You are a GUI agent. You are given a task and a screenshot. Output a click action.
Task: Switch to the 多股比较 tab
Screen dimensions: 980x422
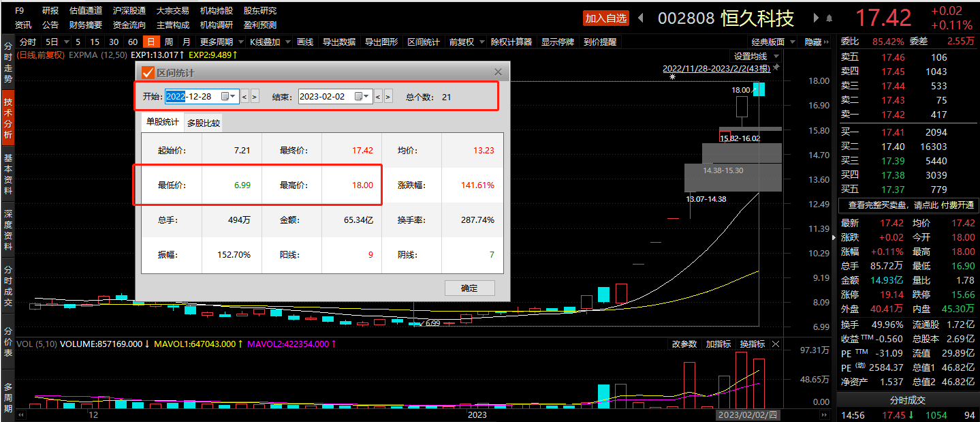[x=204, y=123]
